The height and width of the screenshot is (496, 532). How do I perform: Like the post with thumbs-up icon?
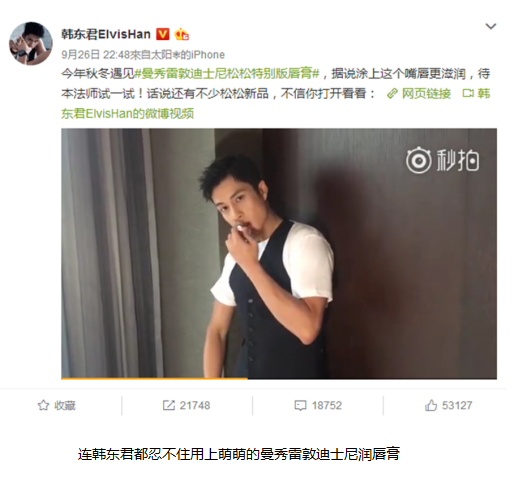[x=431, y=405]
